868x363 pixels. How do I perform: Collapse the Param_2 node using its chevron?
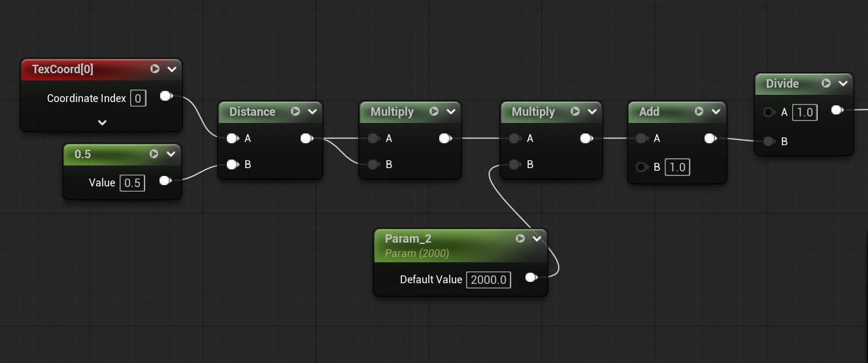click(x=537, y=239)
